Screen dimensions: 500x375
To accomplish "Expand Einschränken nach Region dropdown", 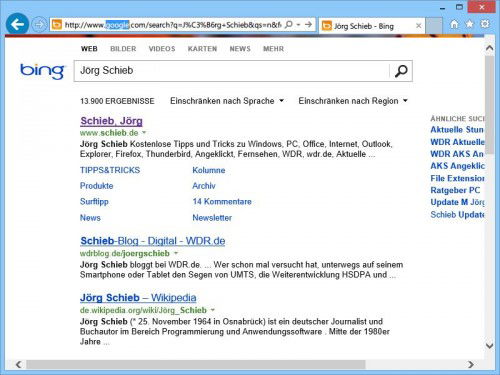I will tap(353, 101).
